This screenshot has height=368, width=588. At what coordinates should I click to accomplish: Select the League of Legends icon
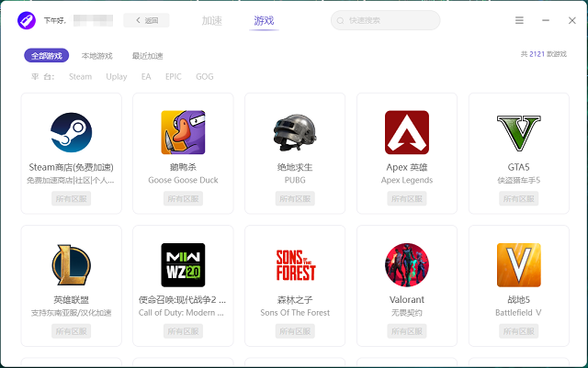pyautogui.click(x=72, y=265)
